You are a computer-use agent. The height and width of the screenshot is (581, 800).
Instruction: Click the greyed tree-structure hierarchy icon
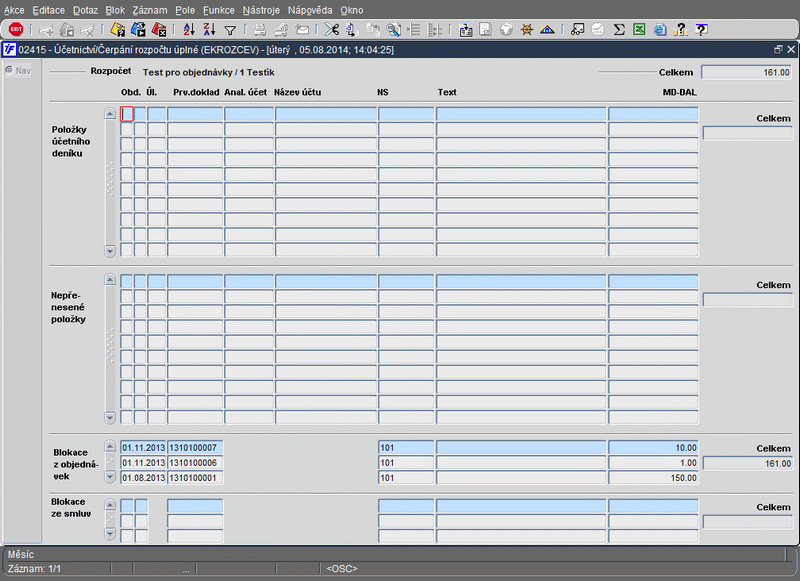[414, 30]
